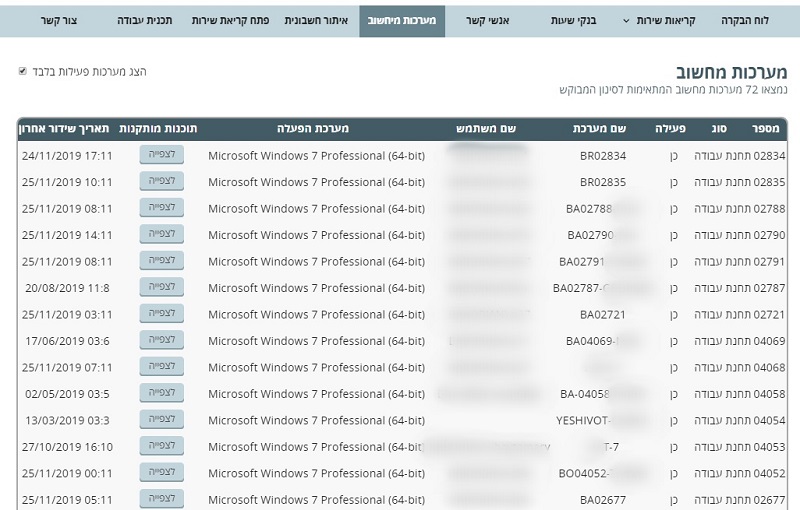
Task: Click the שם מערכת column header
Action: 599,129
